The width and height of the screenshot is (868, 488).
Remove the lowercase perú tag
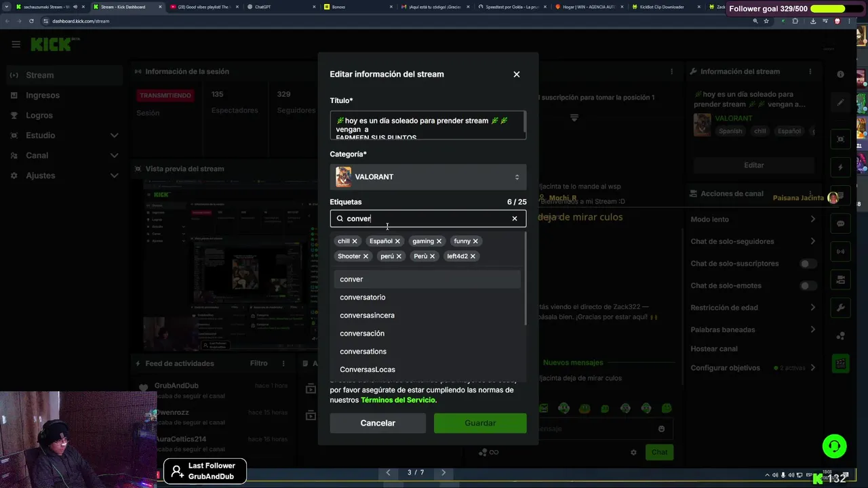[399, 256]
